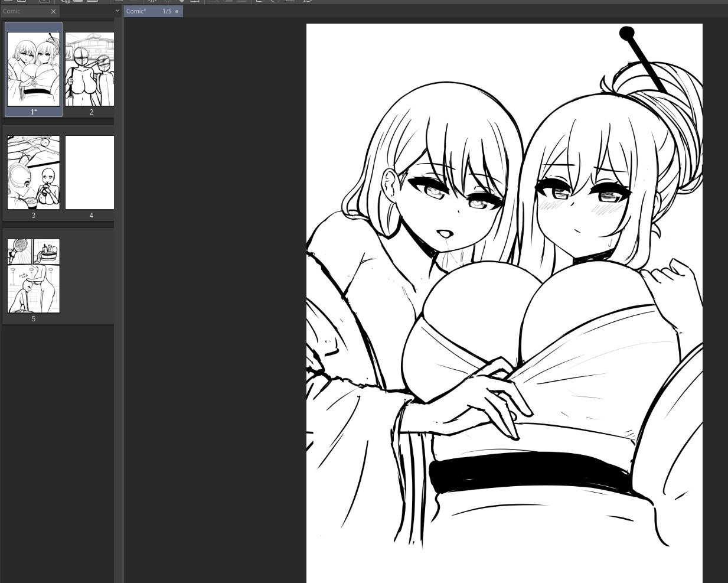Select the page 1 thumbnail
The height and width of the screenshot is (583, 728).
33,69
